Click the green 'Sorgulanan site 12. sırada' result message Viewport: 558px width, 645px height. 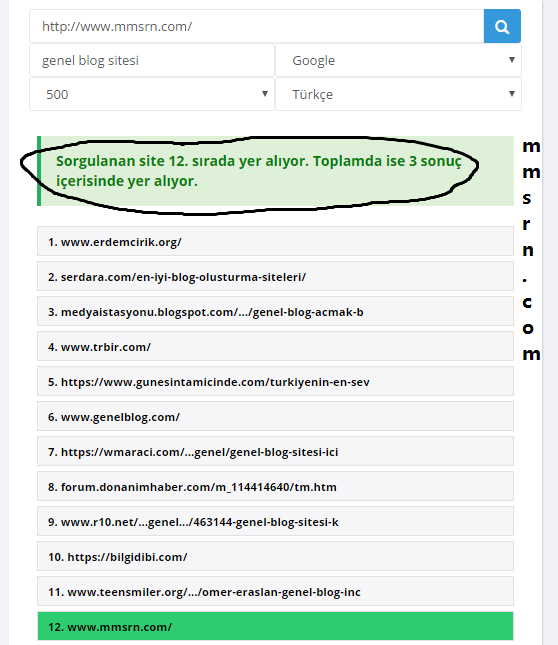276,171
